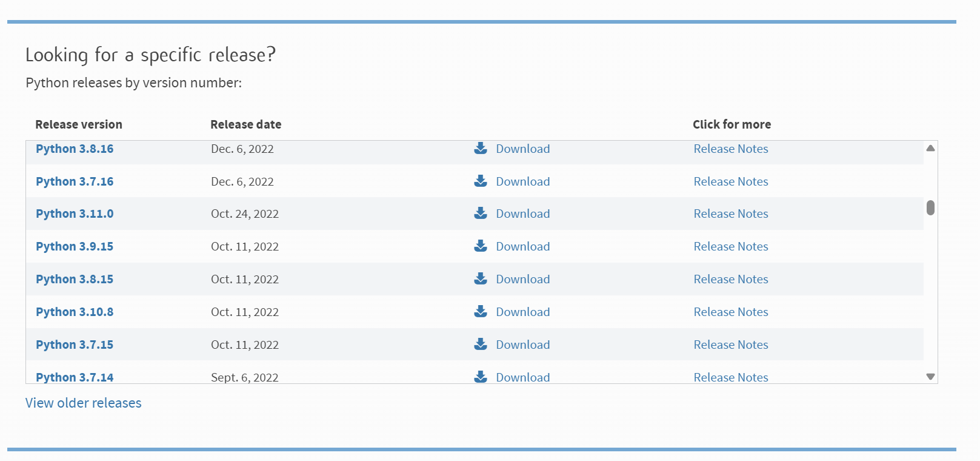Click download icon for Python 3.11.0
Image resolution: width=980 pixels, height=461 pixels.
click(481, 213)
